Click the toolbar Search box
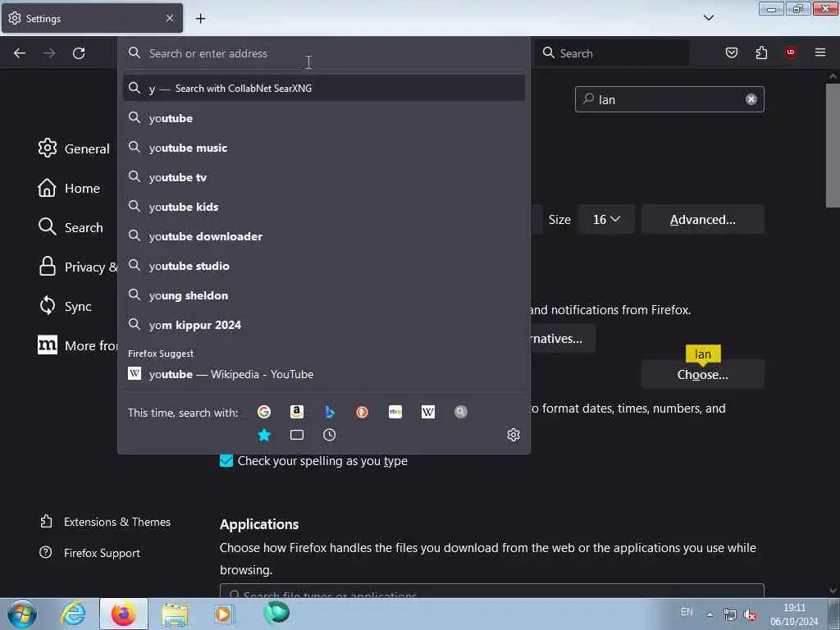 tap(612, 52)
